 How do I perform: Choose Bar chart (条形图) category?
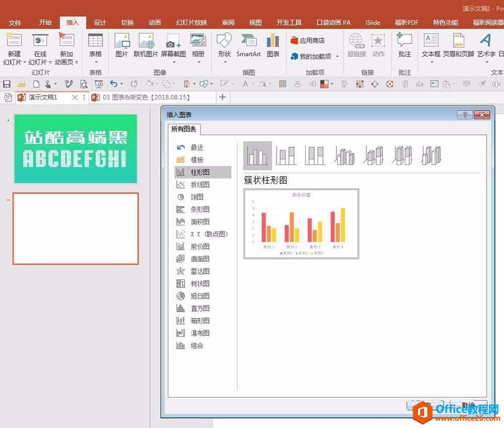tap(203, 209)
